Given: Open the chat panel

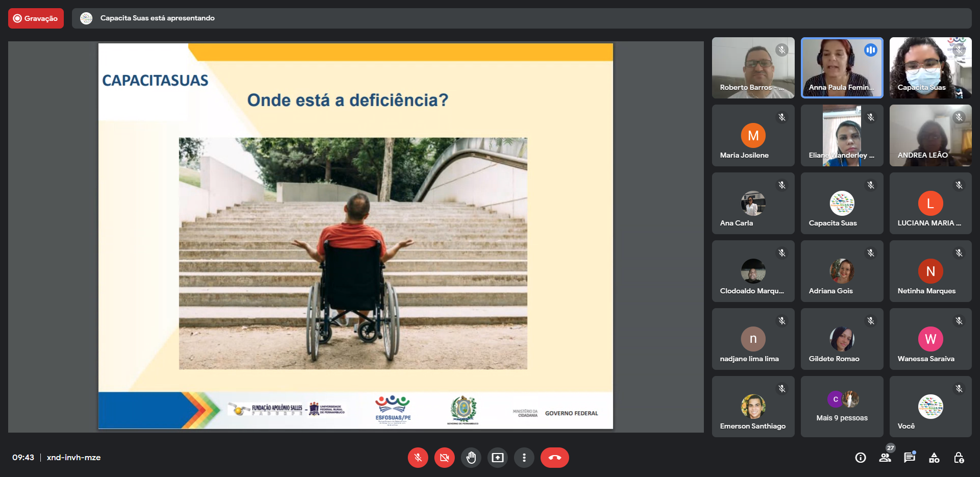Looking at the screenshot, I should point(910,458).
